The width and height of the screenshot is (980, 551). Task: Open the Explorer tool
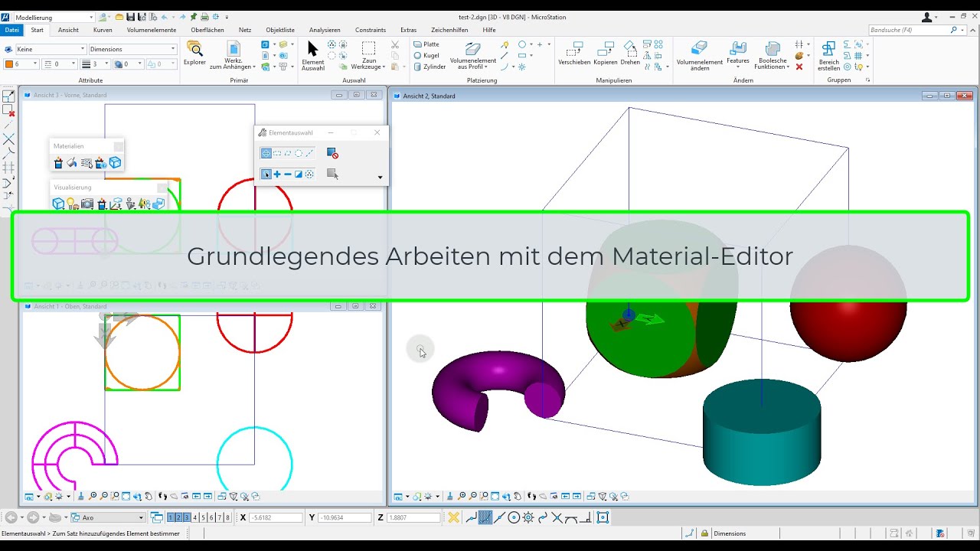pos(194,54)
